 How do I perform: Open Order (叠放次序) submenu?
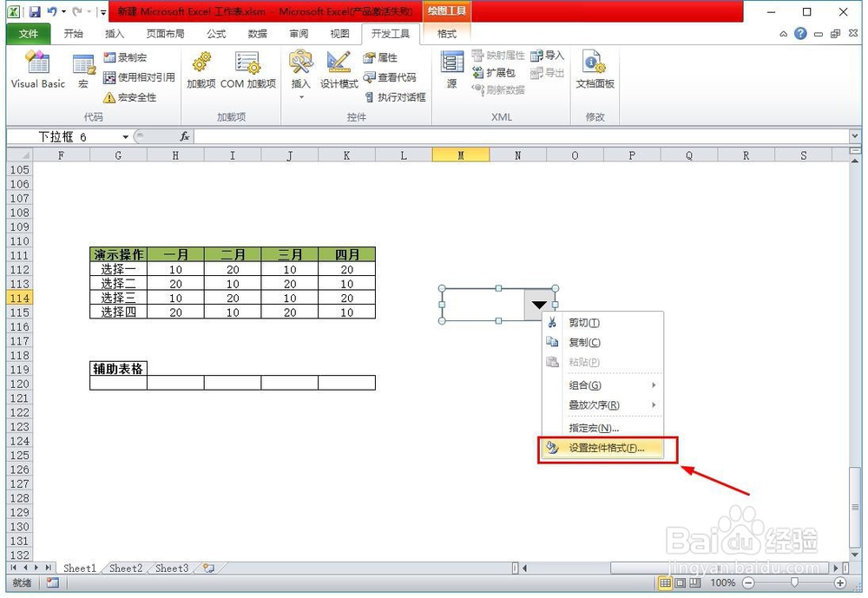click(602, 405)
